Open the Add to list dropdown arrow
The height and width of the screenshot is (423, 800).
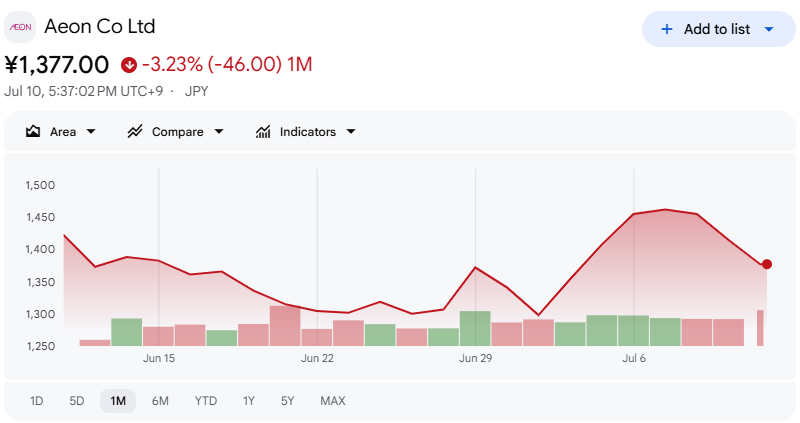click(769, 29)
